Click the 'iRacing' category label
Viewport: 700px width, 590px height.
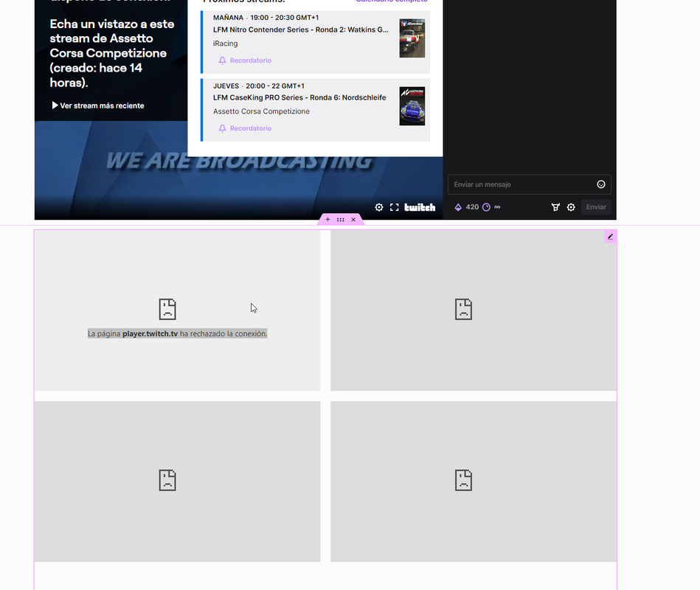226,44
